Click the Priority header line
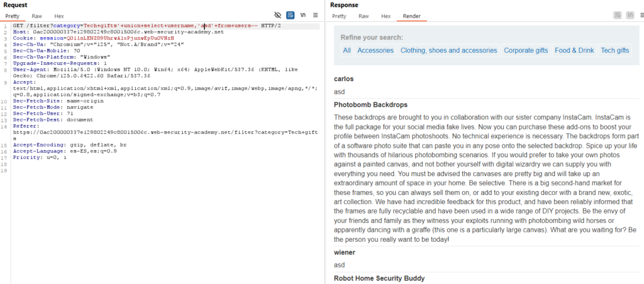Viewport: 644px width, 284px height. pyautogui.click(x=40, y=157)
